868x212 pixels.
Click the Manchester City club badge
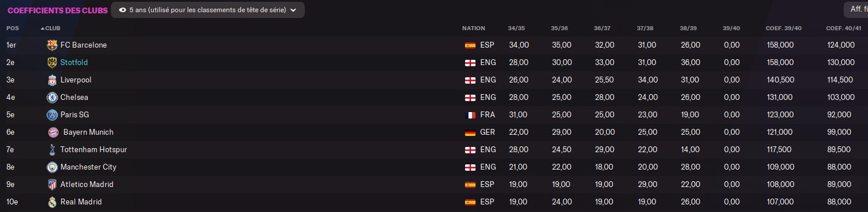52,167
